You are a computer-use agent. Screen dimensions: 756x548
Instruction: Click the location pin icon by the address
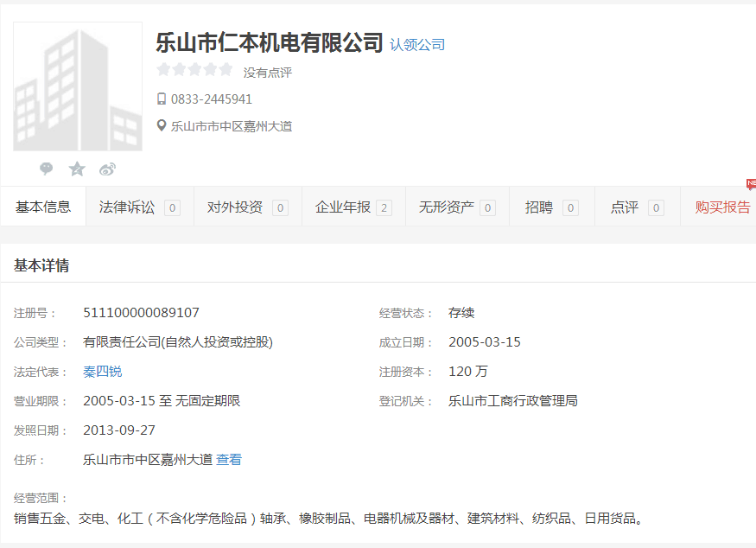(x=162, y=126)
